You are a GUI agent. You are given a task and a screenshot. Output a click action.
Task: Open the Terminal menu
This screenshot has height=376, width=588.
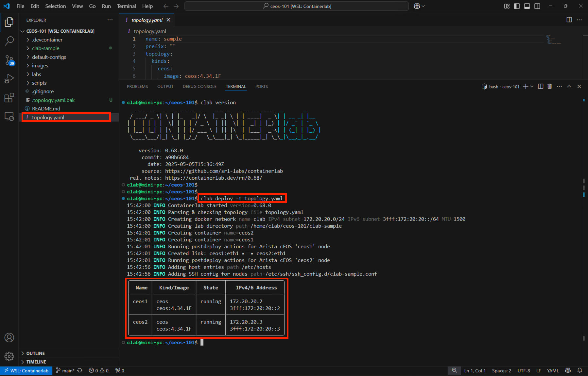click(x=126, y=6)
